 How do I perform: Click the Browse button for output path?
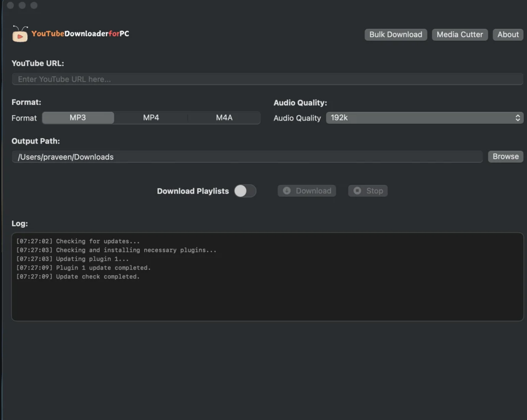[x=505, y=156]
